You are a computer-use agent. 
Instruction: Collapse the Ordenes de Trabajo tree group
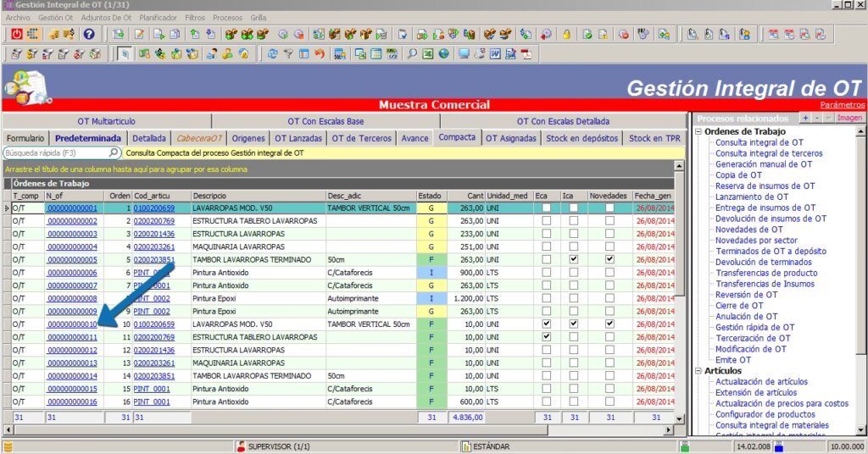pos(698,132)
